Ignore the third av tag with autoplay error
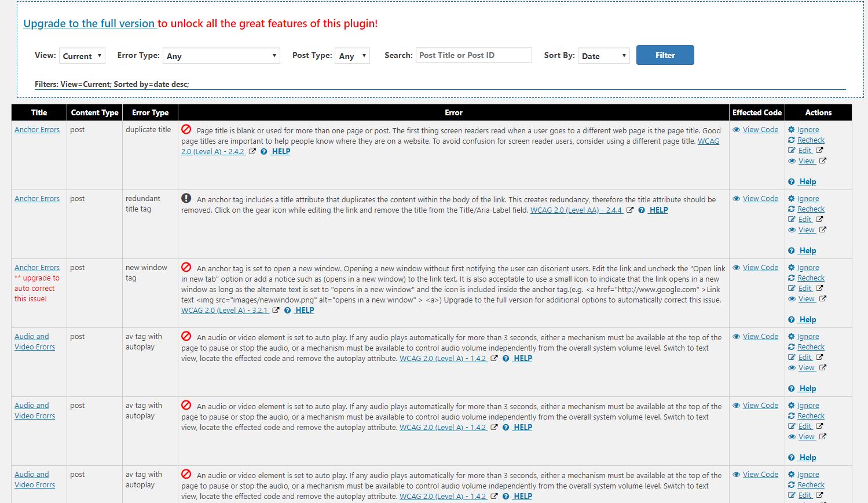Viewport: 868px width, 503px height. click(808, 475)
